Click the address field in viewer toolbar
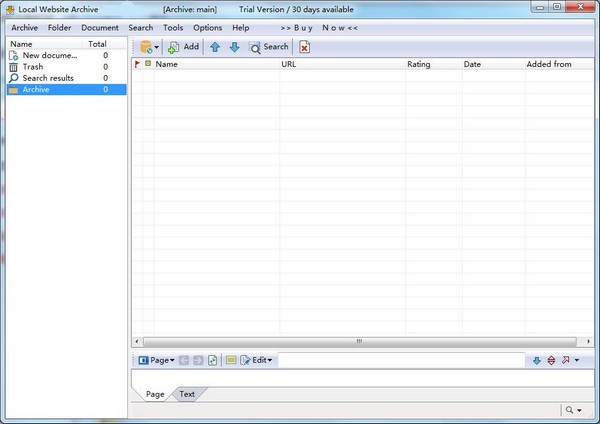 click(400, 360)
